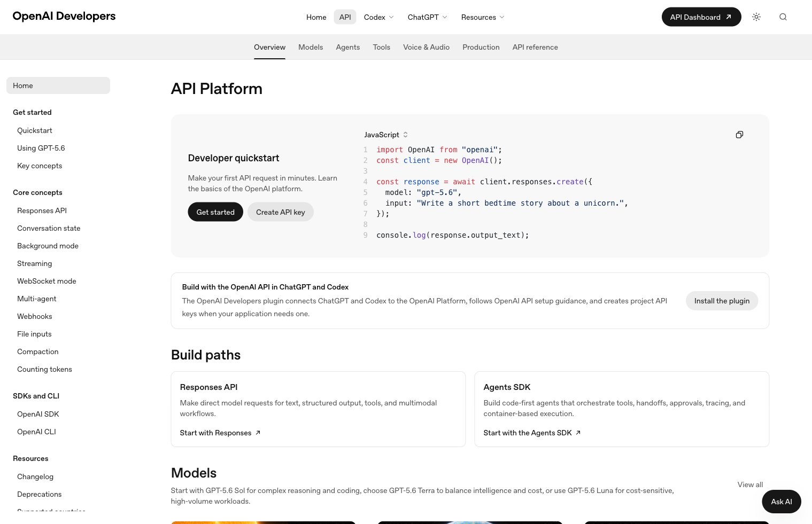Image resolution: width=812 pixels, height=524 pixels.
Task: Expand the Codex menu dropdown
Action: click(x=378, y=17)
